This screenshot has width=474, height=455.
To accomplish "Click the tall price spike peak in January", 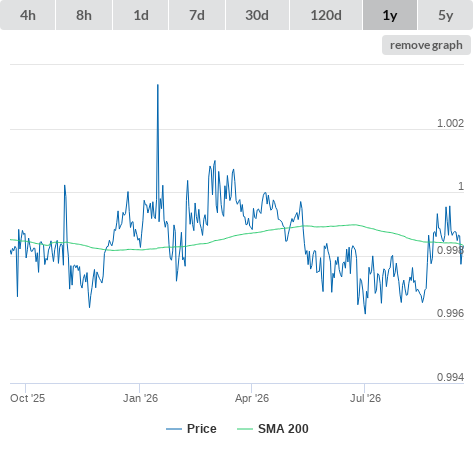I will point(158,85).
